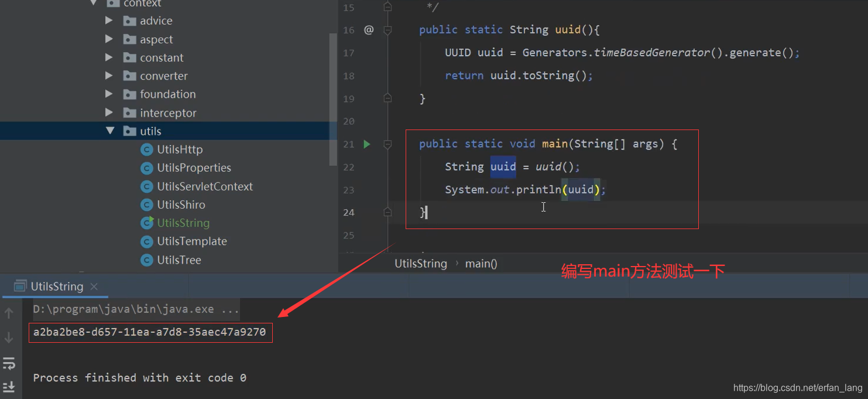The height and width of the screenshot is (399, 868).
Task: Click line number 22 in gutter
Action: point(349,167)
